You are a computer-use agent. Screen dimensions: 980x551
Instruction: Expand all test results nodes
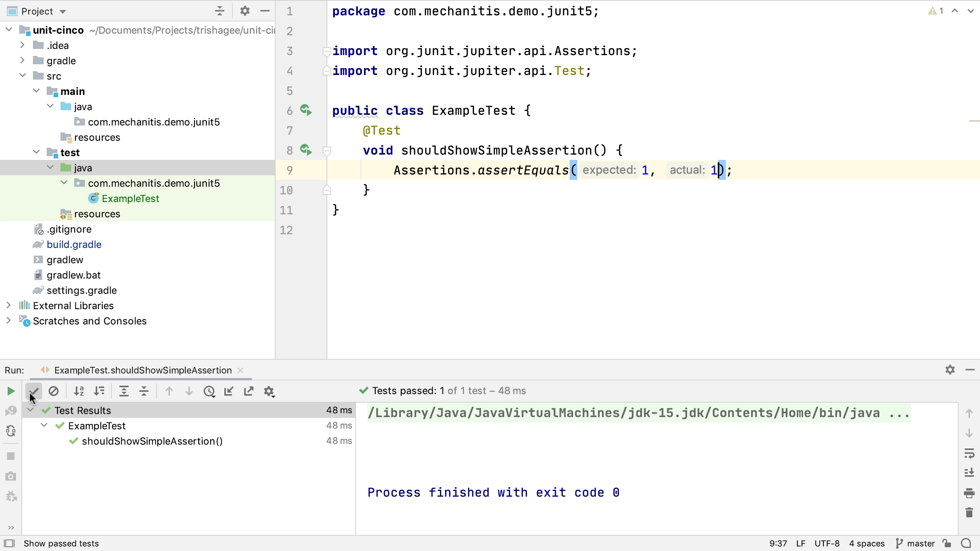(x=124, y=391)
